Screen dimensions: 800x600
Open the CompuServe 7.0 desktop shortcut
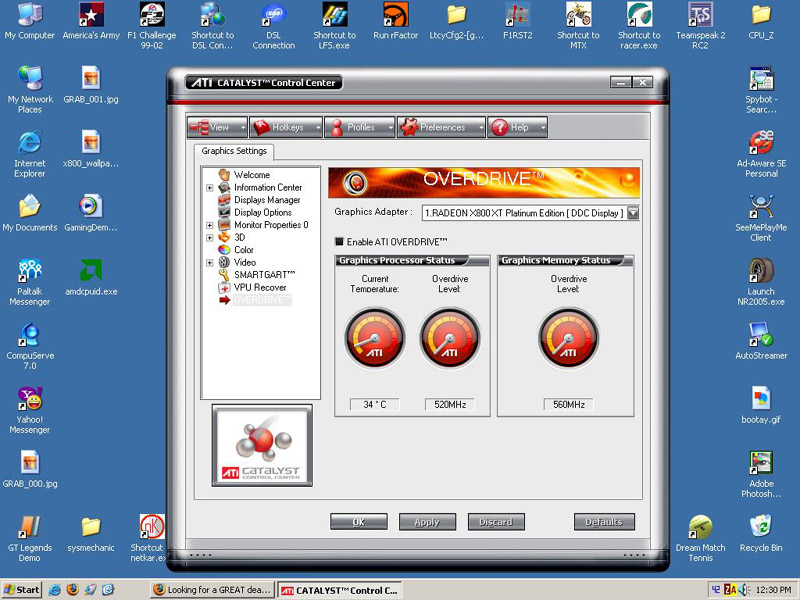pos(30,346)
